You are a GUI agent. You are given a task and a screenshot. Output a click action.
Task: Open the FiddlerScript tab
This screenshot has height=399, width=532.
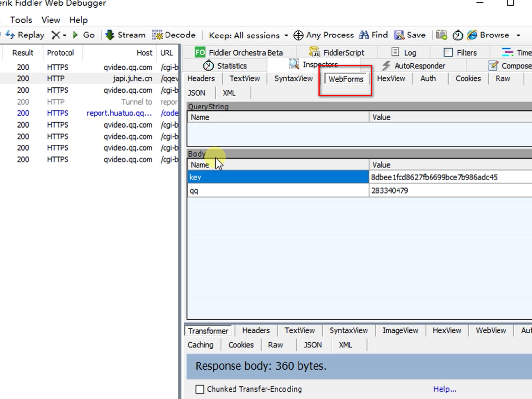pos(336,53)
